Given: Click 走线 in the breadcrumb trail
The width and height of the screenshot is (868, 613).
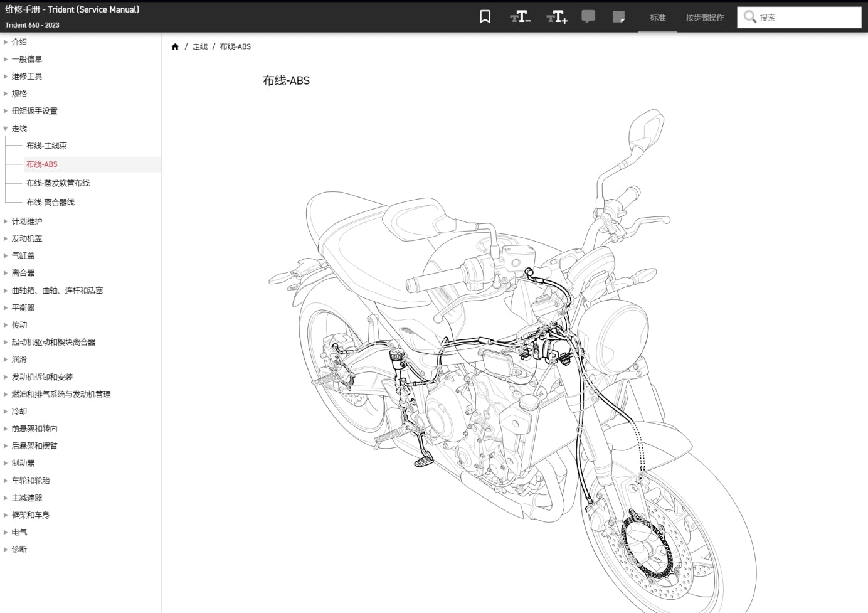Looking at the screenshot, I should point(199,46).
